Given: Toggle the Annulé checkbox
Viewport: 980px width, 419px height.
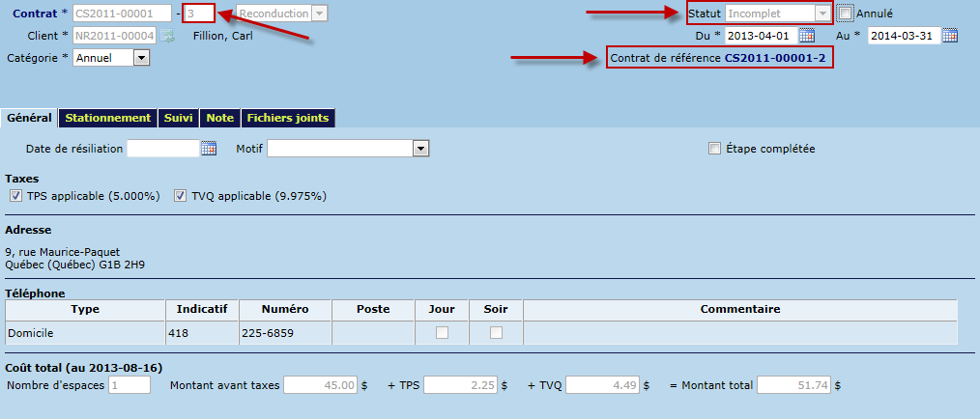Looking at the screenshot, I should pos(846,14).
